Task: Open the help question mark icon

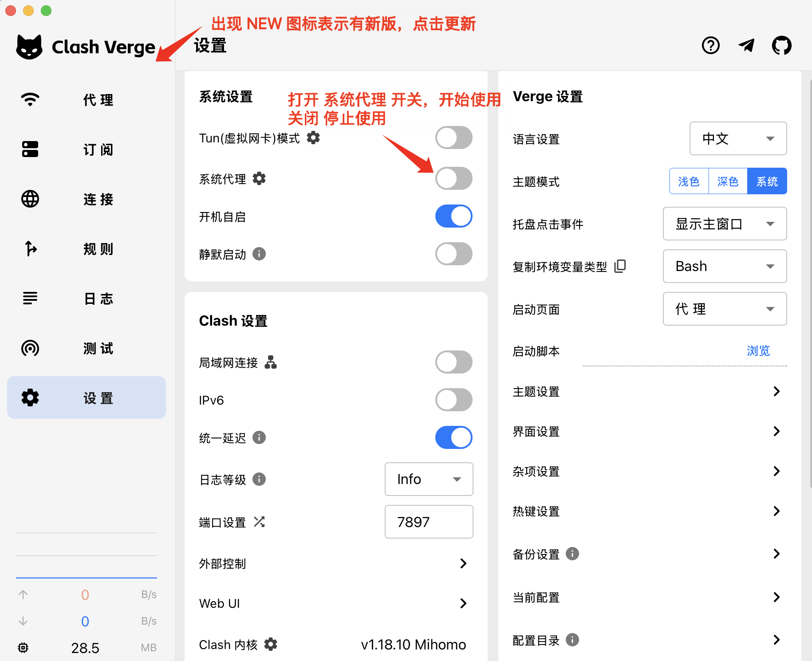Action: tap(710, 45)
